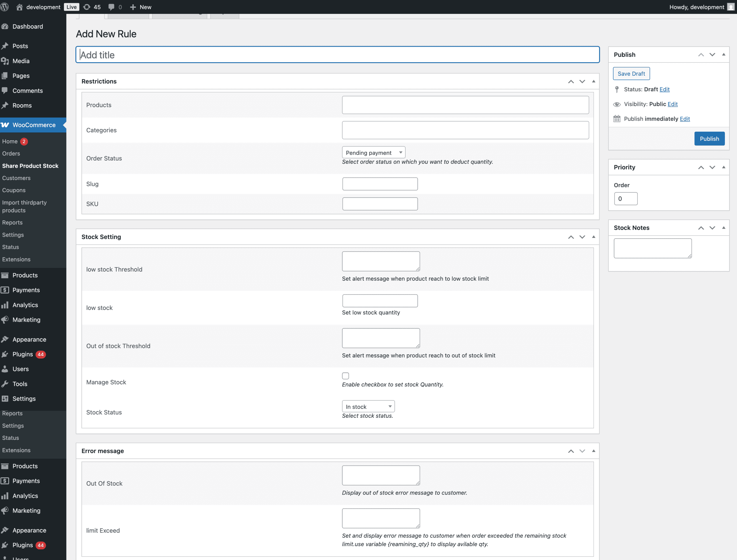The width and height of the screenshot is (737, 560).
Task: Open the Coupons submenu item
Action: point(14,190)
